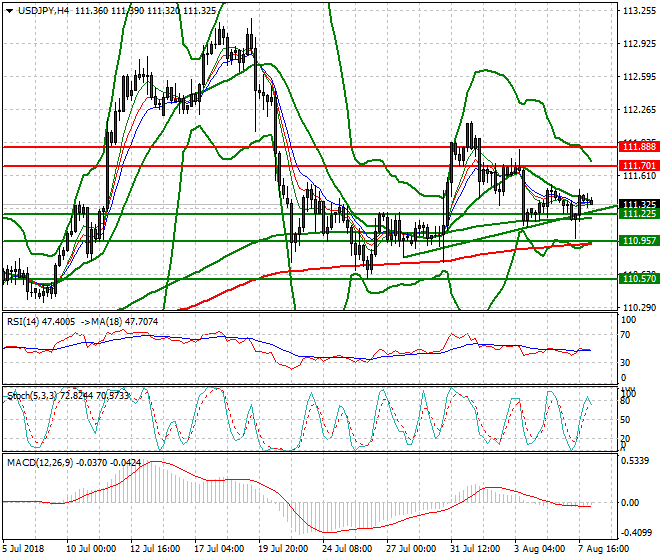Select the USDJPY,H4 symbol title text
The height and width of the screenshot is (560, 660).
click(x=43, y=11)
